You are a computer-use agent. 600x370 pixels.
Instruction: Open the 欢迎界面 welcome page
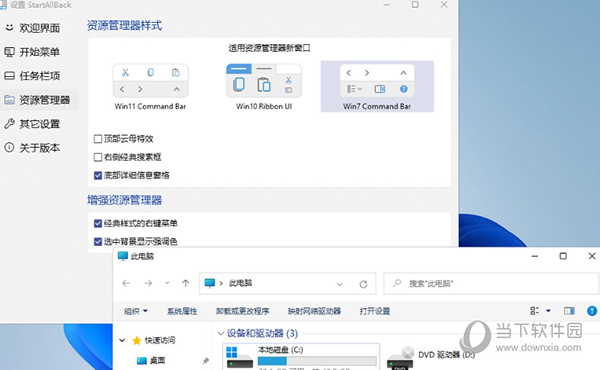tap(39, 28)
